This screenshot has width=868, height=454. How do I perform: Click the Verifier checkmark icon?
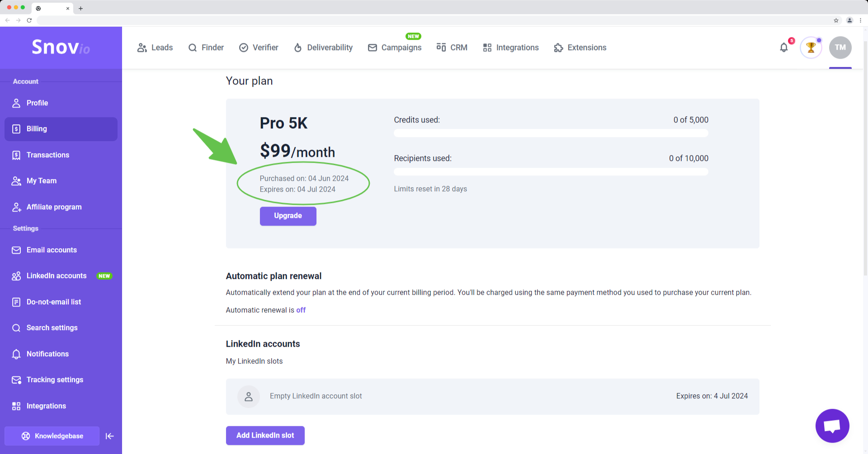(x=244, y=47)
